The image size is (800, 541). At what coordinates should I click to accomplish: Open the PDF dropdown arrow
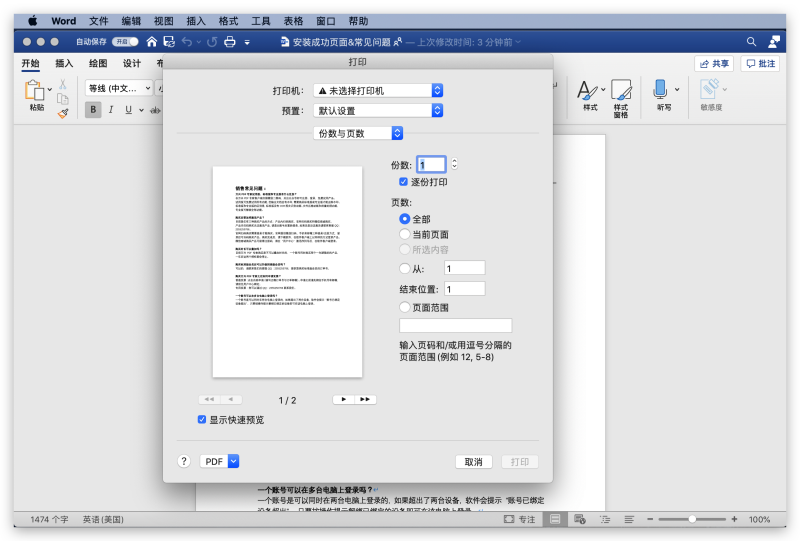pyautogui.click(x=233, y=461)
